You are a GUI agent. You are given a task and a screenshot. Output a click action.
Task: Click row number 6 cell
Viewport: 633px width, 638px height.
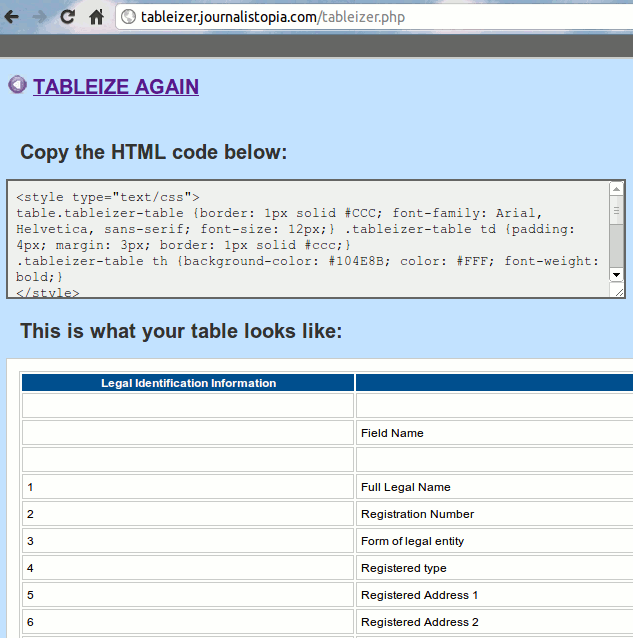pos(188,622)
